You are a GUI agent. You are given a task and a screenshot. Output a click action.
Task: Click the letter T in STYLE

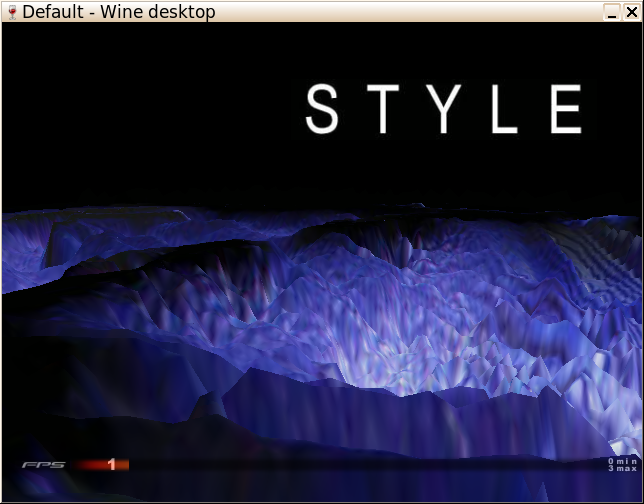point(385,109)
